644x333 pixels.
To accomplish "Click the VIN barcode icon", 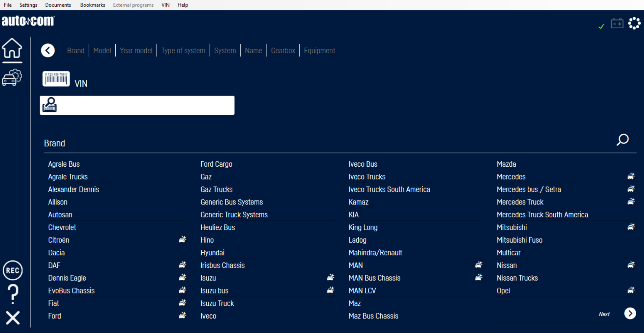I will click(x=56, y=79).
